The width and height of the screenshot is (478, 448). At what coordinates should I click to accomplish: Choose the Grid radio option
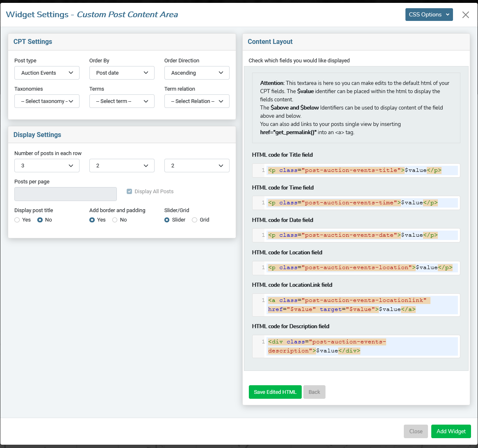[x=194, y=220]
